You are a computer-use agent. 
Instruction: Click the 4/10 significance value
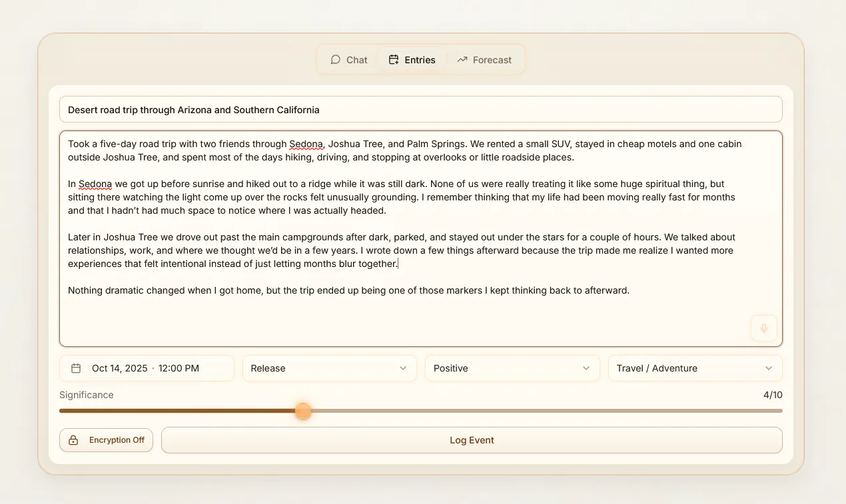tap(773, 395)
